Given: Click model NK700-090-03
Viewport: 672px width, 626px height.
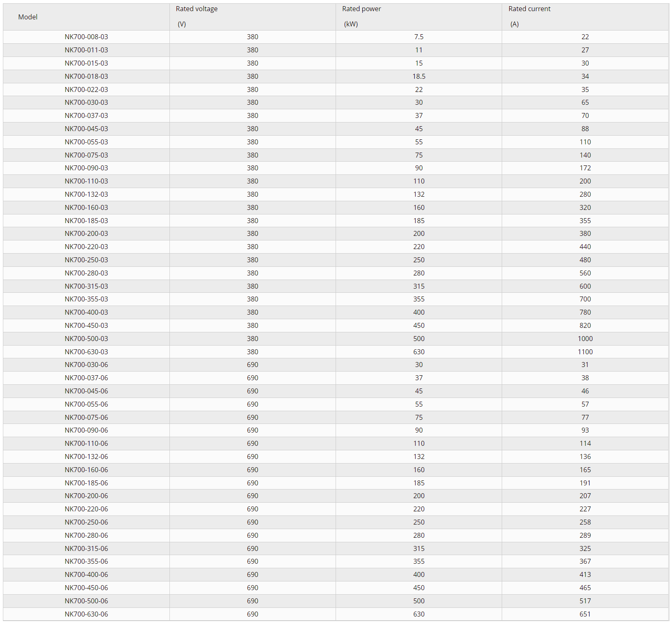Looking at the screenshot, I should (x=86, y=168).
